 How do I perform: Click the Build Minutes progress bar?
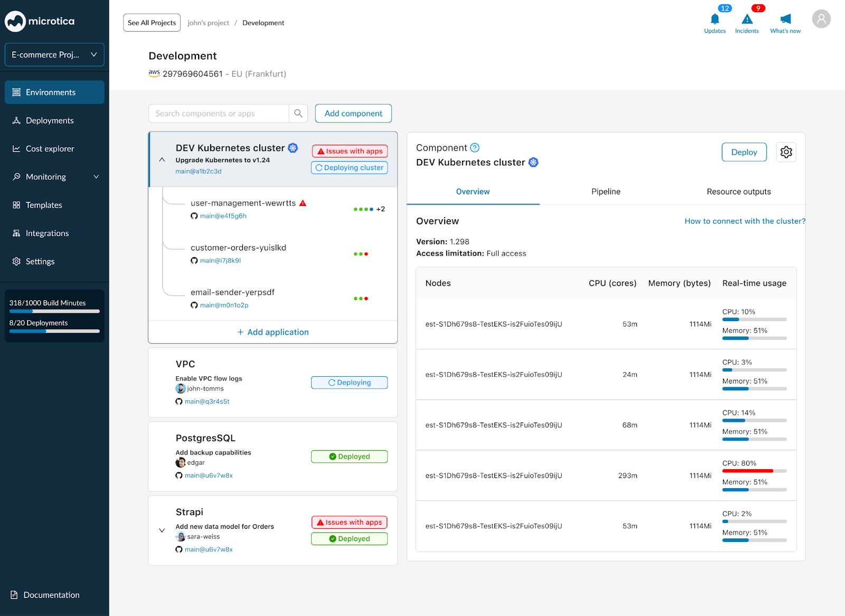click(54, 311)
